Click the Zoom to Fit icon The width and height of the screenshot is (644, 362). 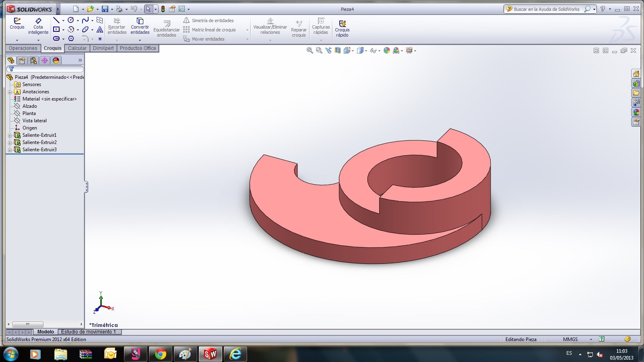click(x=310, y=50)
